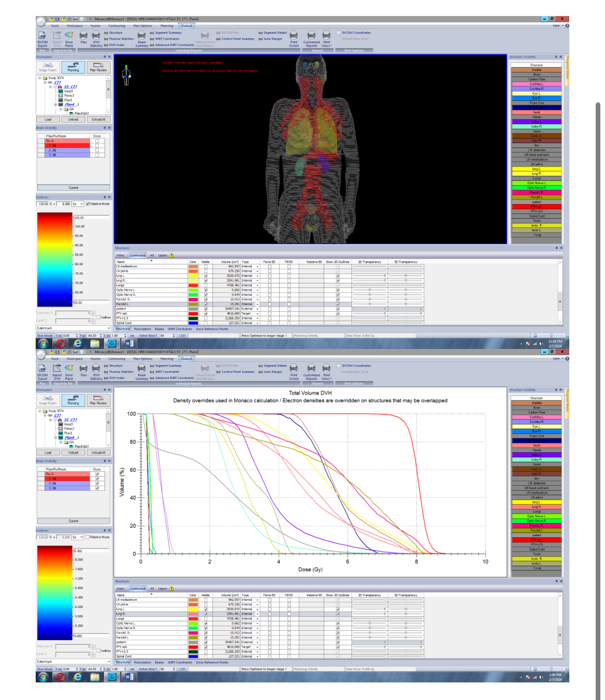605x700 pixels.
Task: Enable DICOM Coordinates checkbox in upper ribbon
Action: 339,33
